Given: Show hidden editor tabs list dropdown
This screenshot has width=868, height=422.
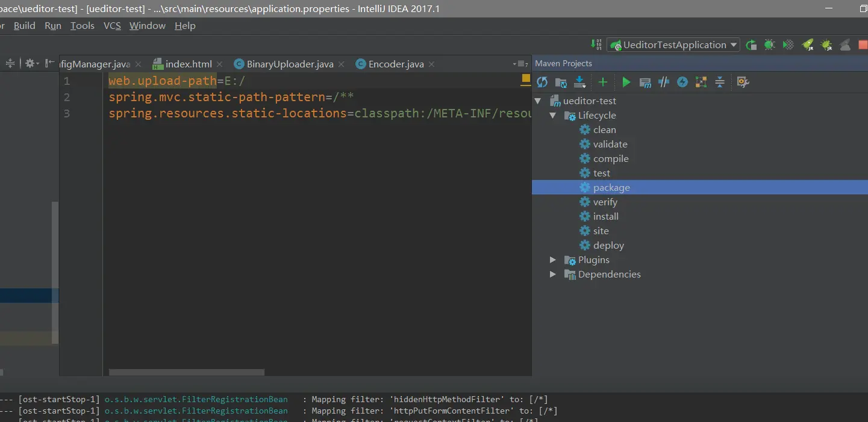Looking at the screenshot, I should tap(522, 64).
